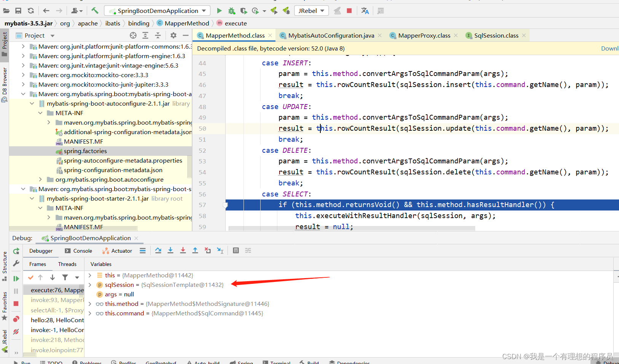This screenshot has height=364, width=619.
Task: Click the frames filter funnel icon
Action: click(65, 277)
